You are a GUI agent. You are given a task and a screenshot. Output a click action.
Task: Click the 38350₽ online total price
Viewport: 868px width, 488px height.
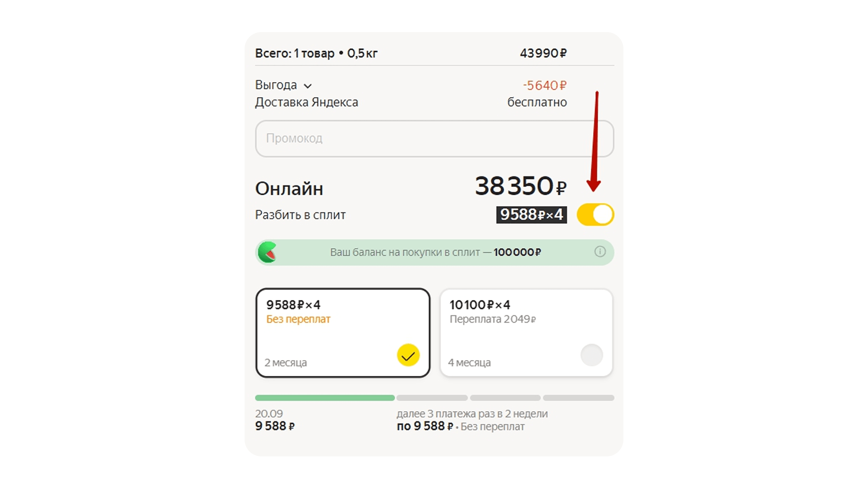(x=520, y=186)
